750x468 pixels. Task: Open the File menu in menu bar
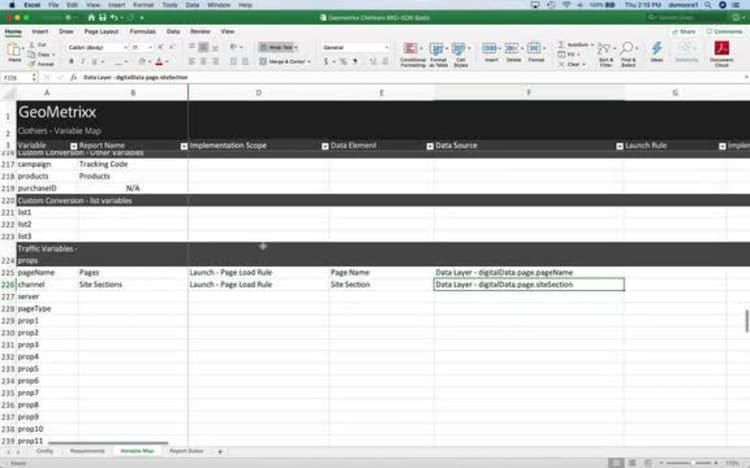(x=54, y=5)
